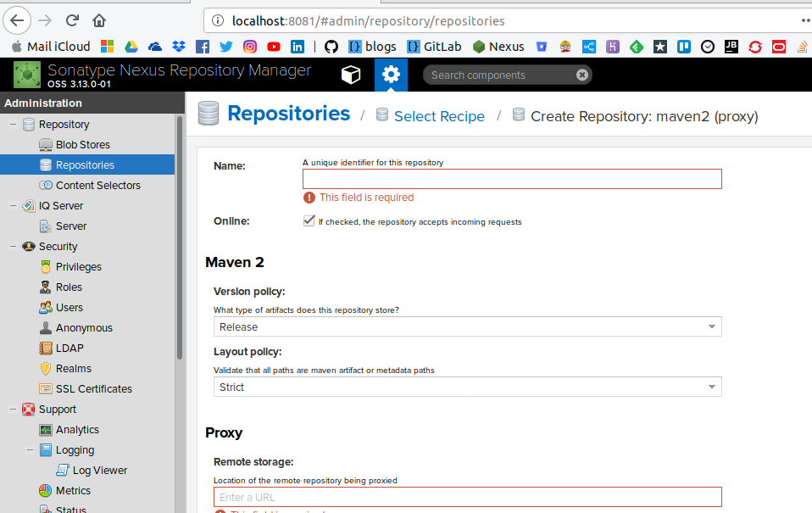Click the sidebar vertical scrollbar

tap(180, 237)
